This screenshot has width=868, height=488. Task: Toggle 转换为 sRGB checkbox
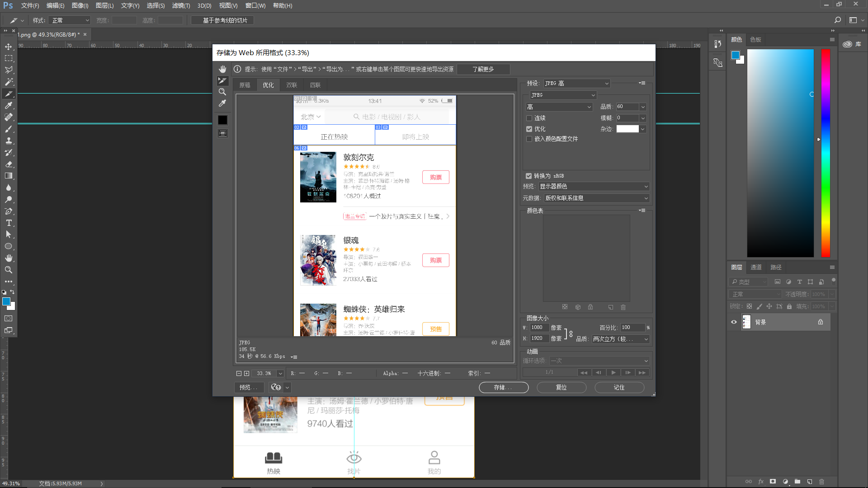528,176
